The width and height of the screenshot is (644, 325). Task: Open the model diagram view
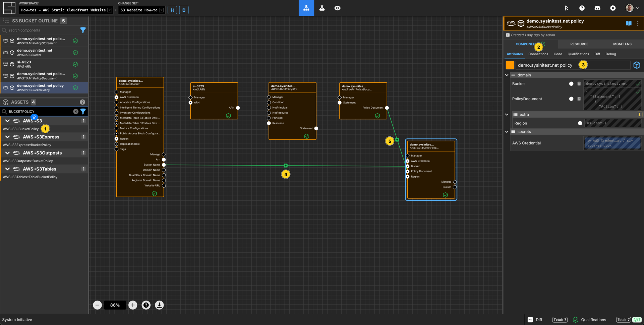[306, 8]
